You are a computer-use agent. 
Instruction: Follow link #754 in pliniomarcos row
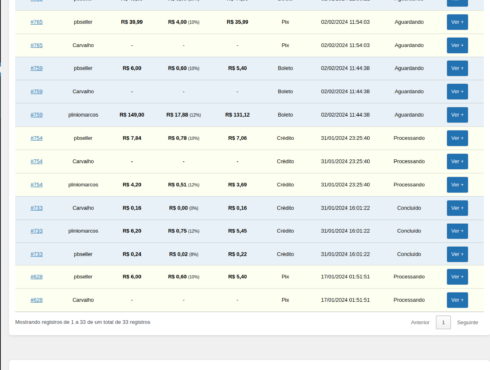tap(37, 185)
